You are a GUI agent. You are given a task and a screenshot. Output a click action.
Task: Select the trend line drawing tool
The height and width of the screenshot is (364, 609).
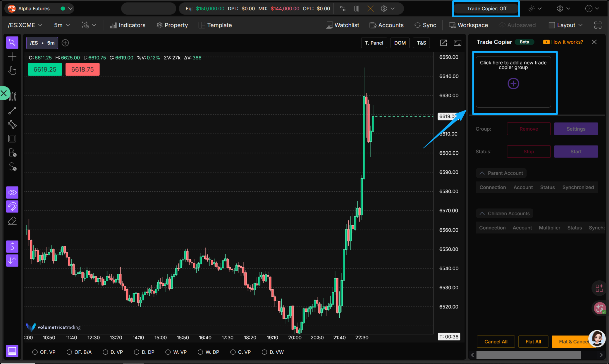(x=12, y=111)
